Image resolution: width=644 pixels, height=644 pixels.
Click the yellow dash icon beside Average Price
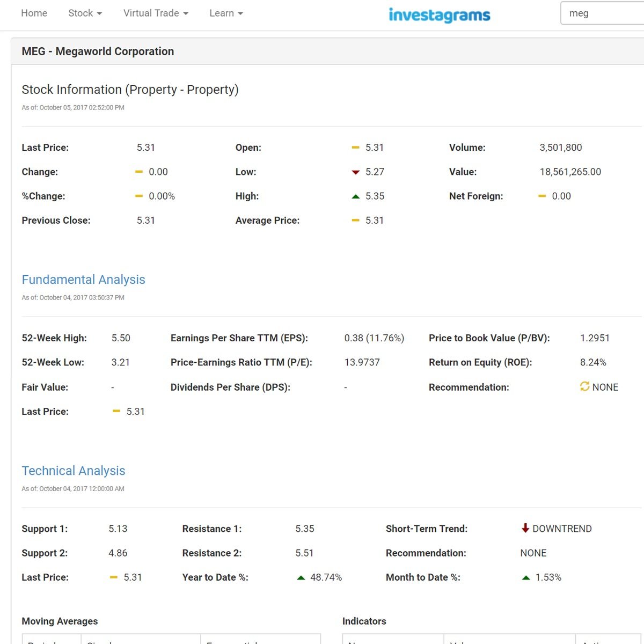[x=355, y=220]
